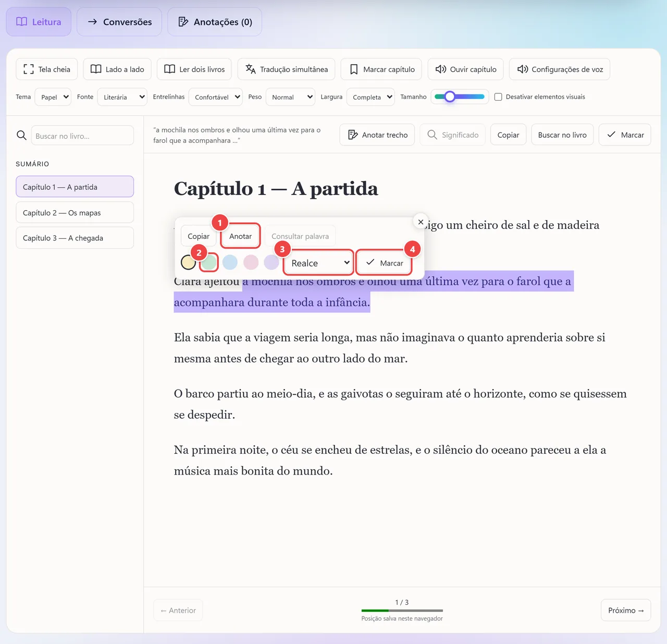Open Capítulo 2 — Os mapas

pos(75,213)
